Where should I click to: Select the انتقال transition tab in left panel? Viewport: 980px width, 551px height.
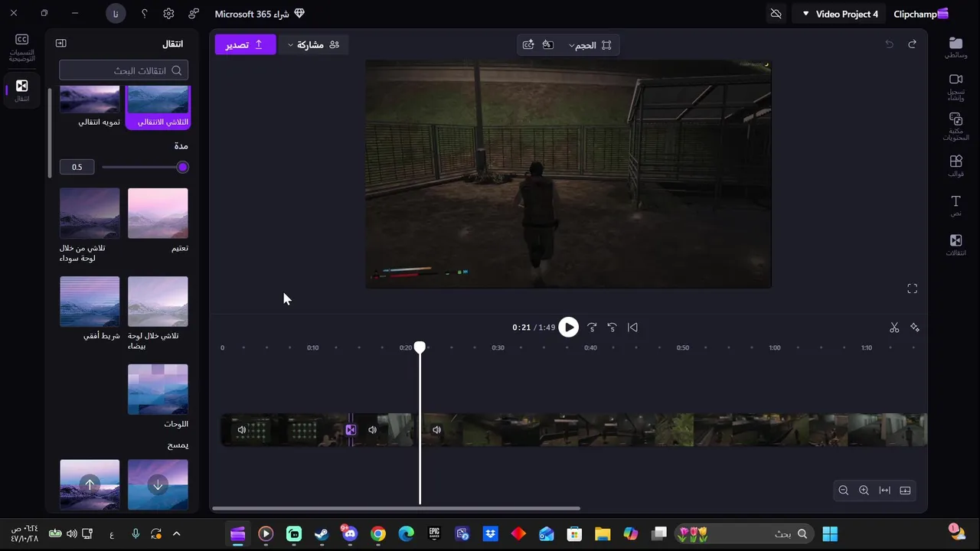click(x=22, y=90)
